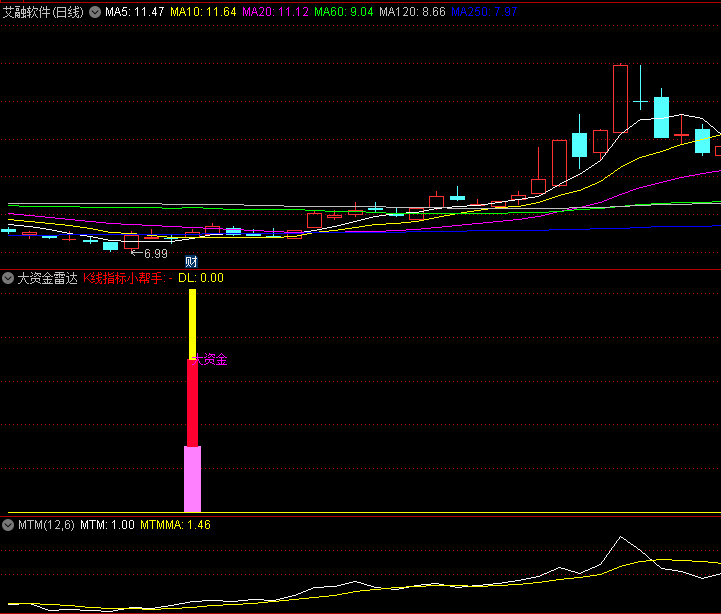Select the 艾融软件(日线) chart title

tap(43, 12)
